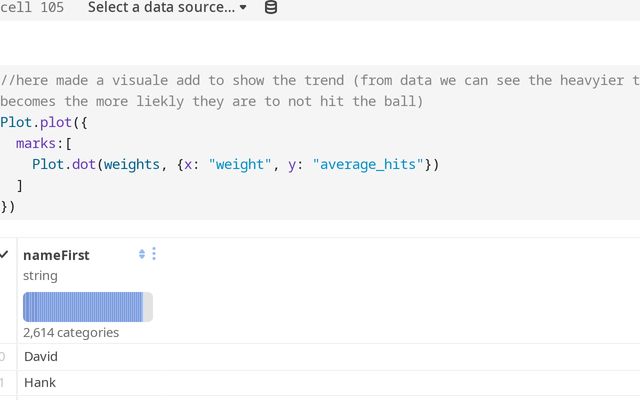Open the 'Select a data source' dropdown
This screenshot has height=400, width=640.
[x=167, y=8]
